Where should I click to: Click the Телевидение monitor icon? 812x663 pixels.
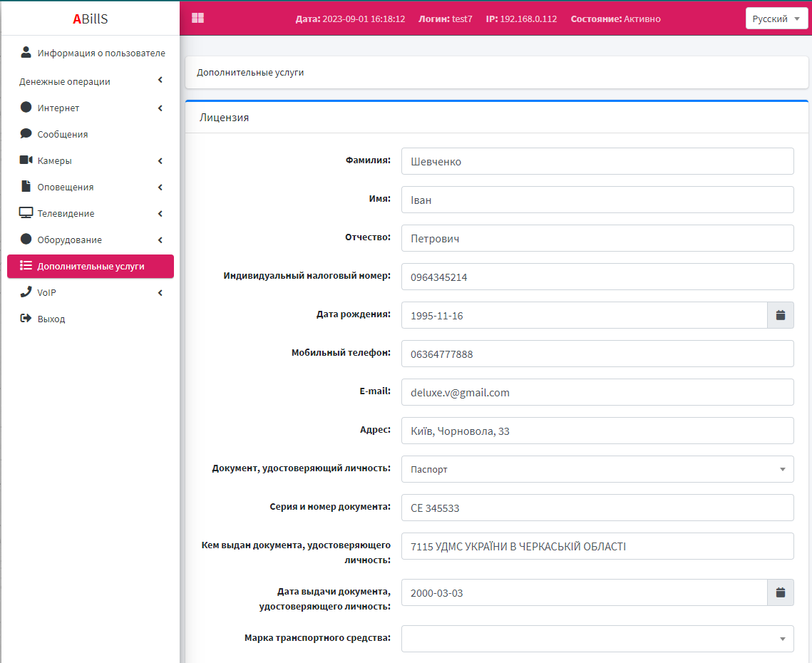click(x=26, y=212)
